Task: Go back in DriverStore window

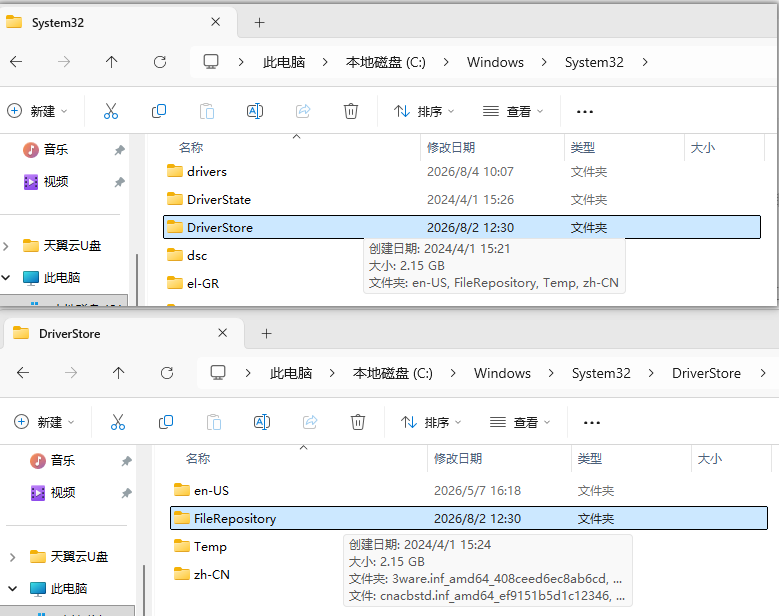Action: tap(23, 373)
